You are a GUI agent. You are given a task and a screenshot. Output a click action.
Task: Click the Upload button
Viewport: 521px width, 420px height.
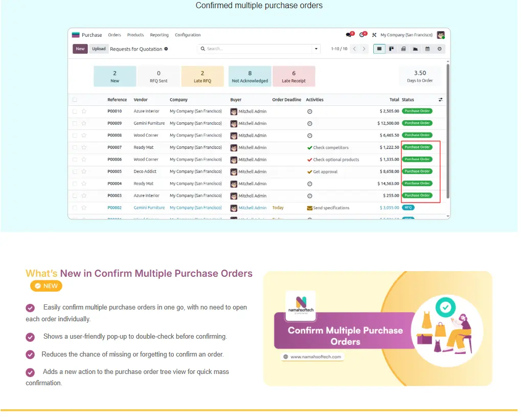point(99,49)
